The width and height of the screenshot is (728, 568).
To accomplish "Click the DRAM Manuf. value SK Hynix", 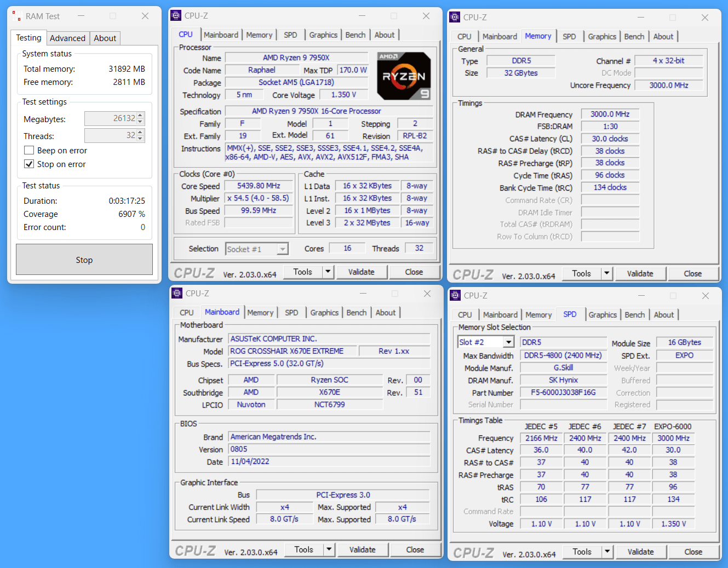I will click(x=563, y=380).
